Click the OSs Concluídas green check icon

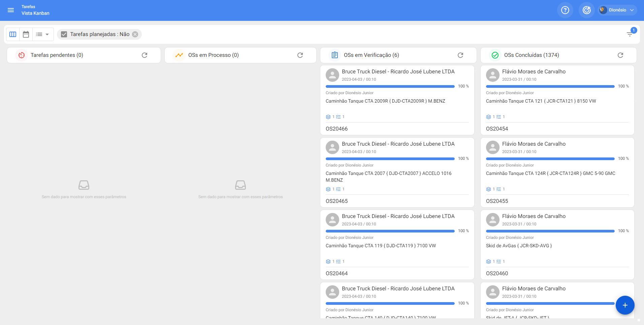495,55
